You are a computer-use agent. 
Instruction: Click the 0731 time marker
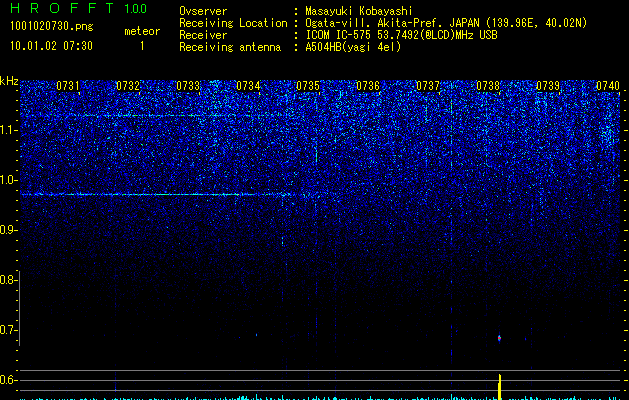68,86
